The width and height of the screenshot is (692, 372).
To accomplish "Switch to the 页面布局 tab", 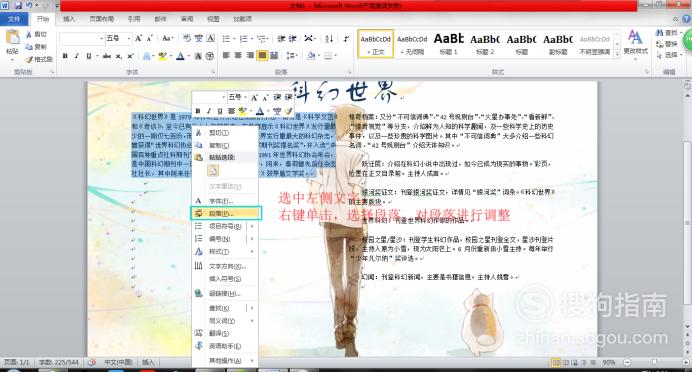I will pyautogui.click(x=102, y=19).
